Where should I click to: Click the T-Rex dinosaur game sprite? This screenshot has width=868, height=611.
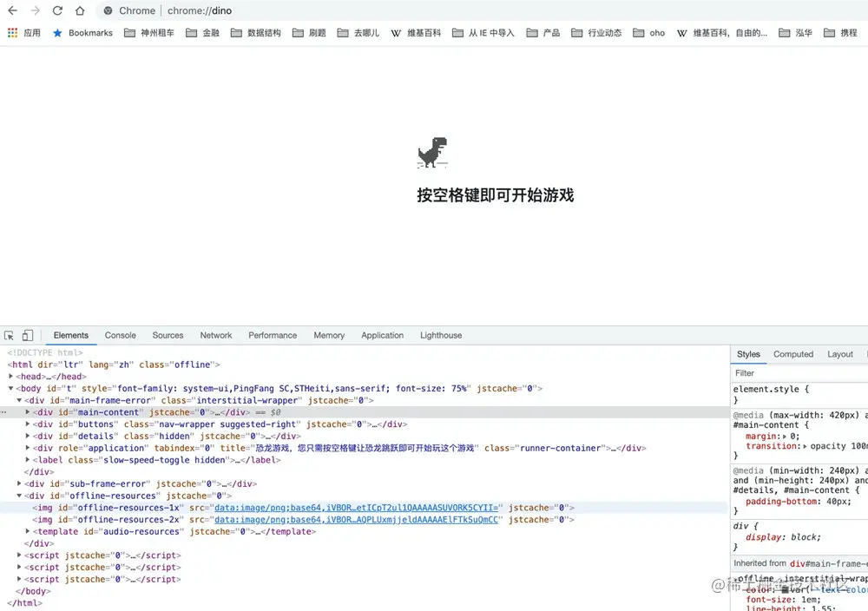tap(432, 152)
